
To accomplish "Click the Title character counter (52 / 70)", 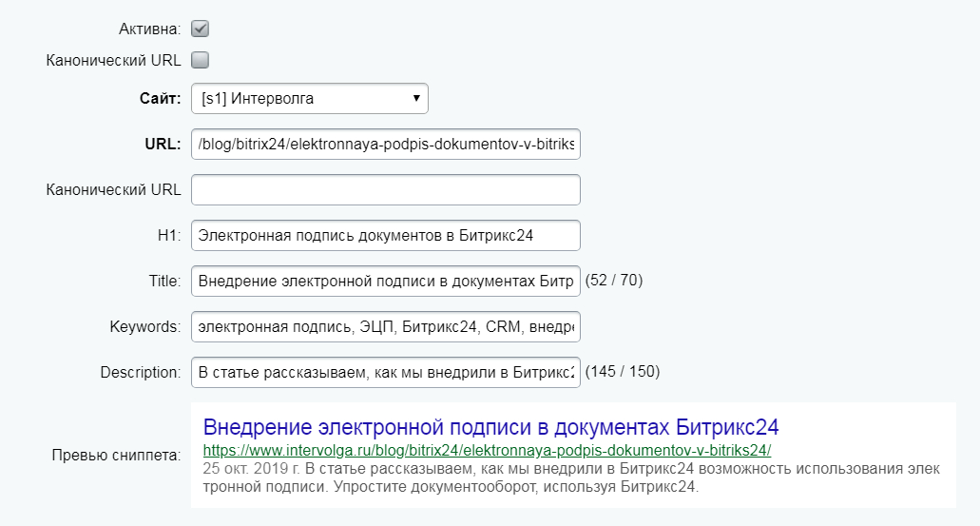I will 614,281.
